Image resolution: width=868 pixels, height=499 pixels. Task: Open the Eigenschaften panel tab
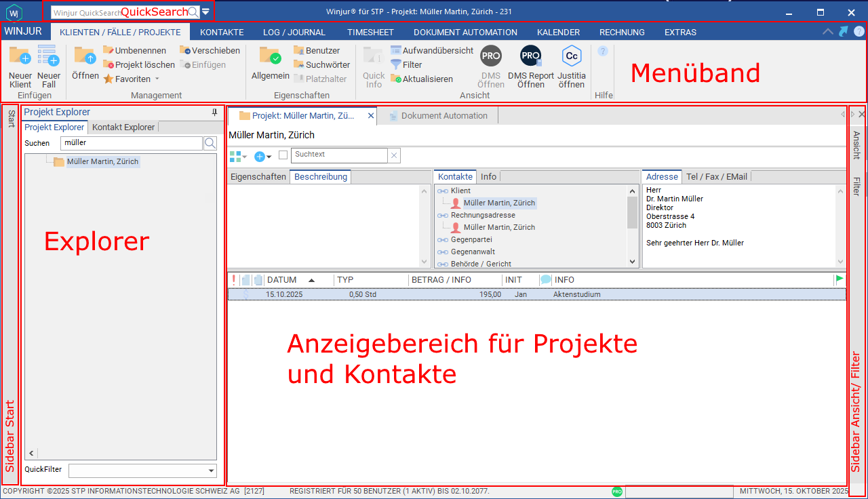(x=258, y=176)
